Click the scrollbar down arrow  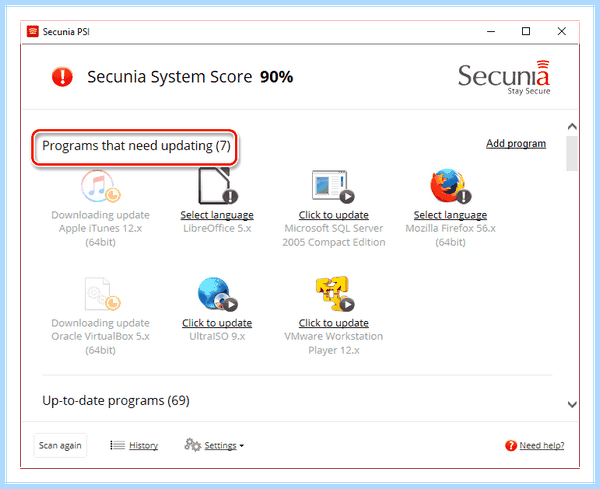(572, 404)
